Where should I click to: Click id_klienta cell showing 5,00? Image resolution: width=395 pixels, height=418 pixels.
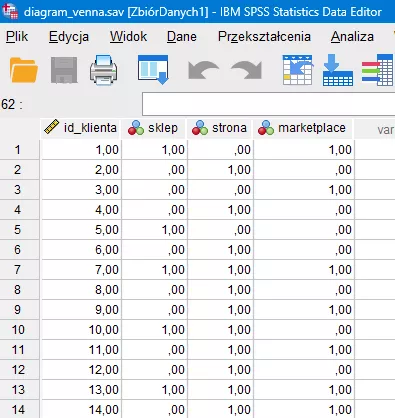point(81,230)
